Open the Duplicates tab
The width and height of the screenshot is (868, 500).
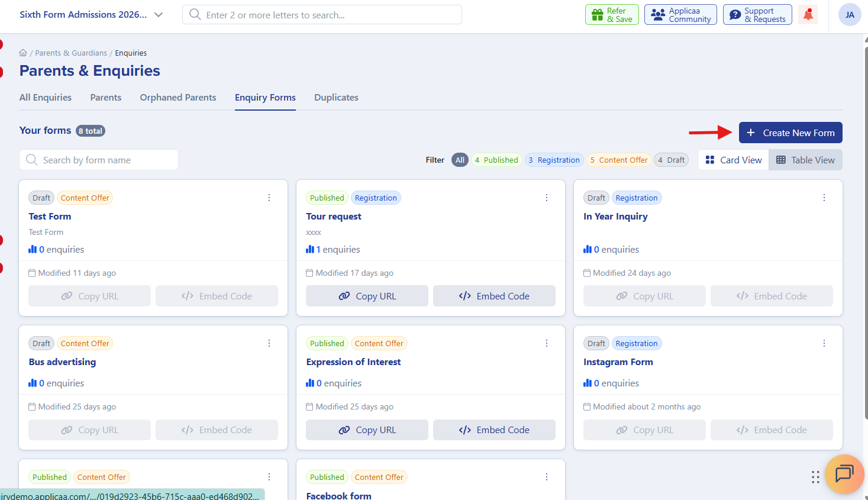pyautogui.click(x=336, y=98)
